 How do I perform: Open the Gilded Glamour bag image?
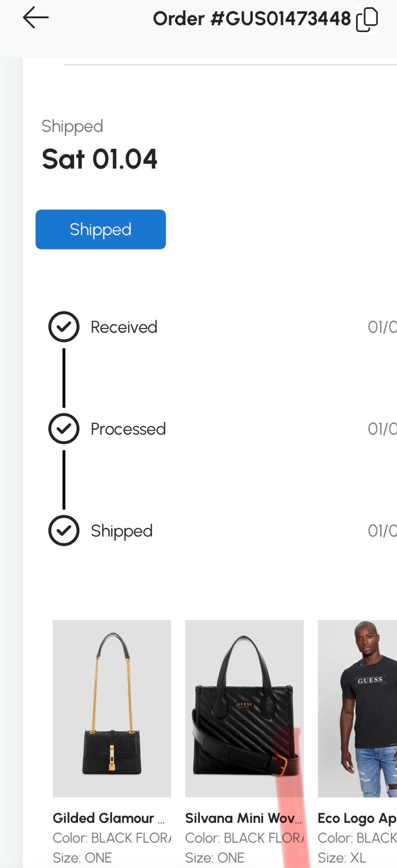pyautogui.click(x=112, y=709)
